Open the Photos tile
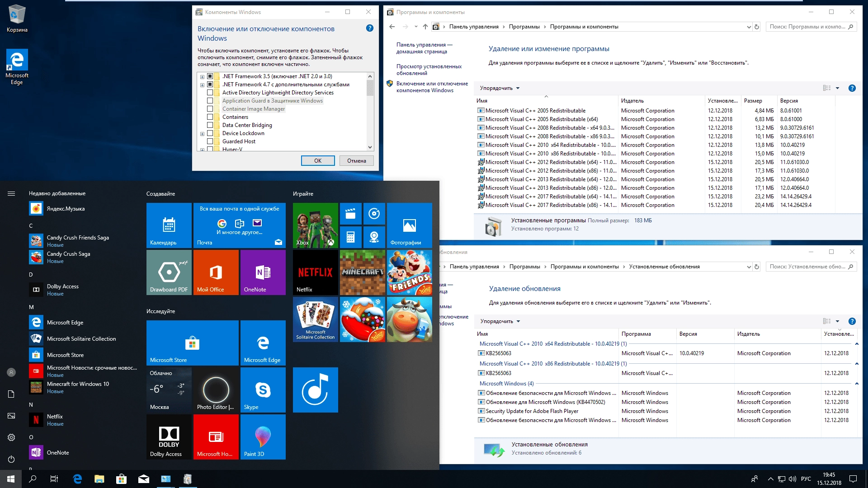This screenshot has width=868, height=488. pos(410,225)
